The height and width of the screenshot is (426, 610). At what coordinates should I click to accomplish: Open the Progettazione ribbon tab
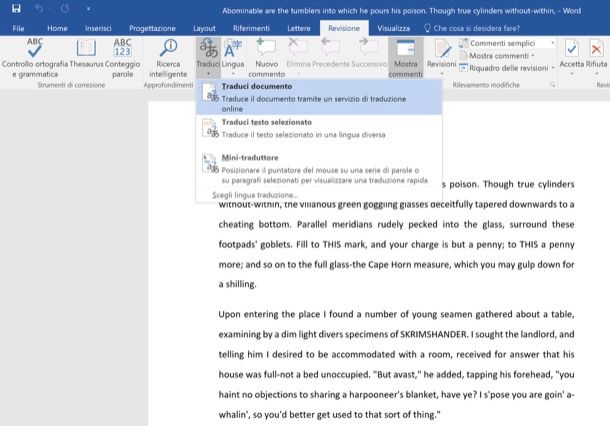pos(152,28)
